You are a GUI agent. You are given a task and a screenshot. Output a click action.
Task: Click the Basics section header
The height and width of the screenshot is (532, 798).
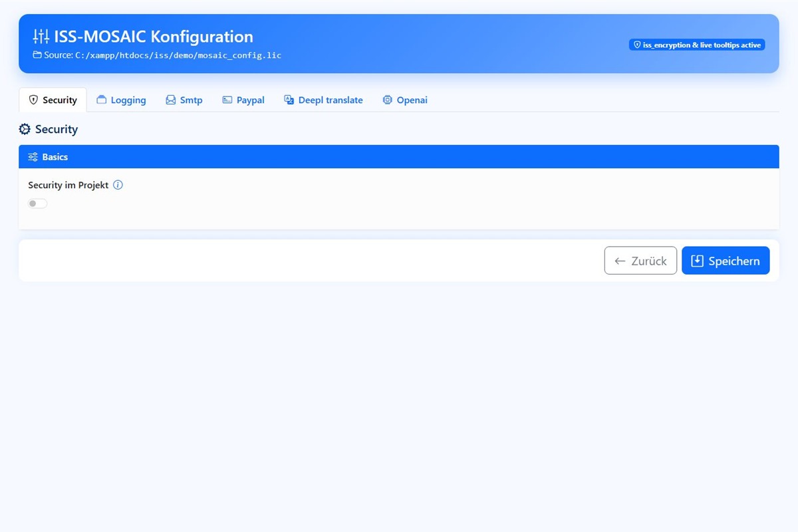[x=399, y=157]
